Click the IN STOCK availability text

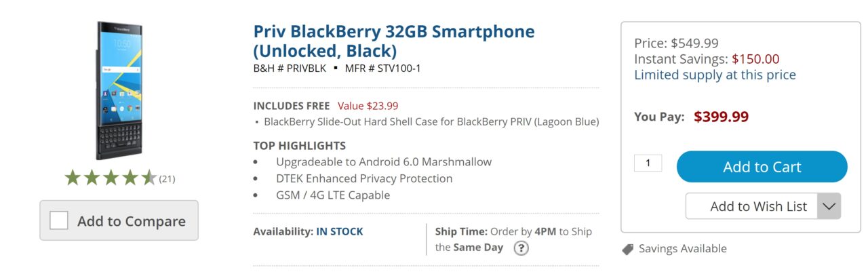[339, 231]
